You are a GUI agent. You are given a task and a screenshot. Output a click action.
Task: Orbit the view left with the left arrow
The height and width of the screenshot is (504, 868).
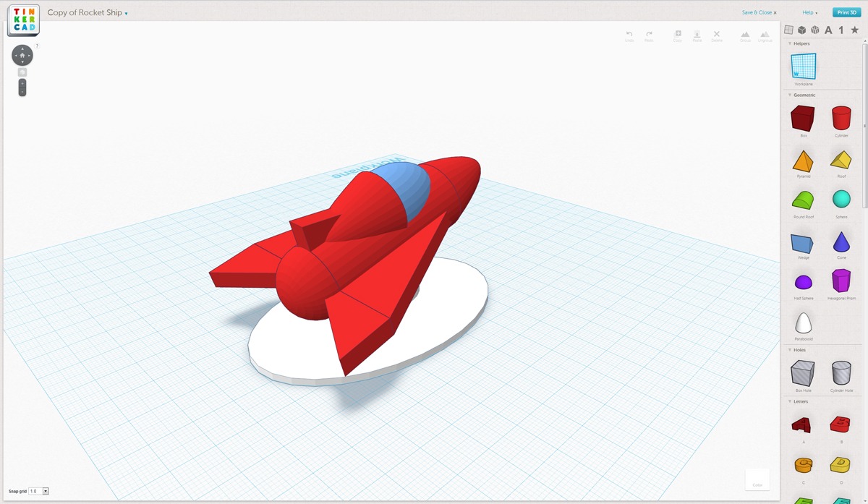point(15,55)
